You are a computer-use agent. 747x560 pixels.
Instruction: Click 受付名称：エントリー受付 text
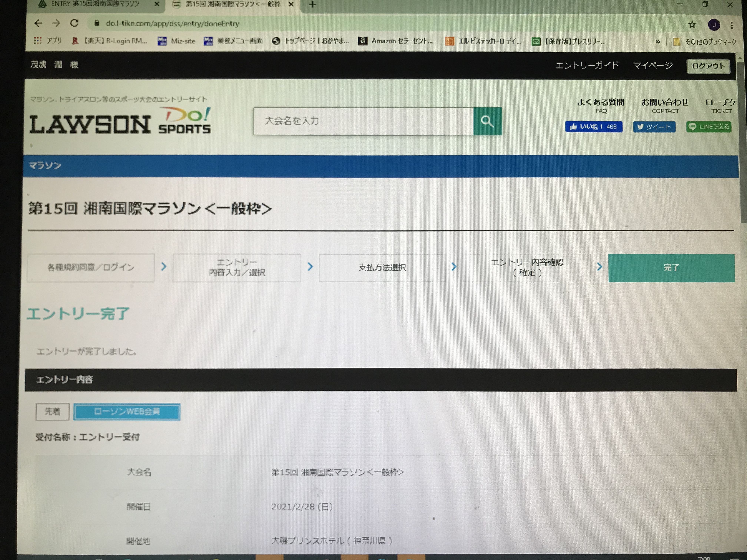87,437
